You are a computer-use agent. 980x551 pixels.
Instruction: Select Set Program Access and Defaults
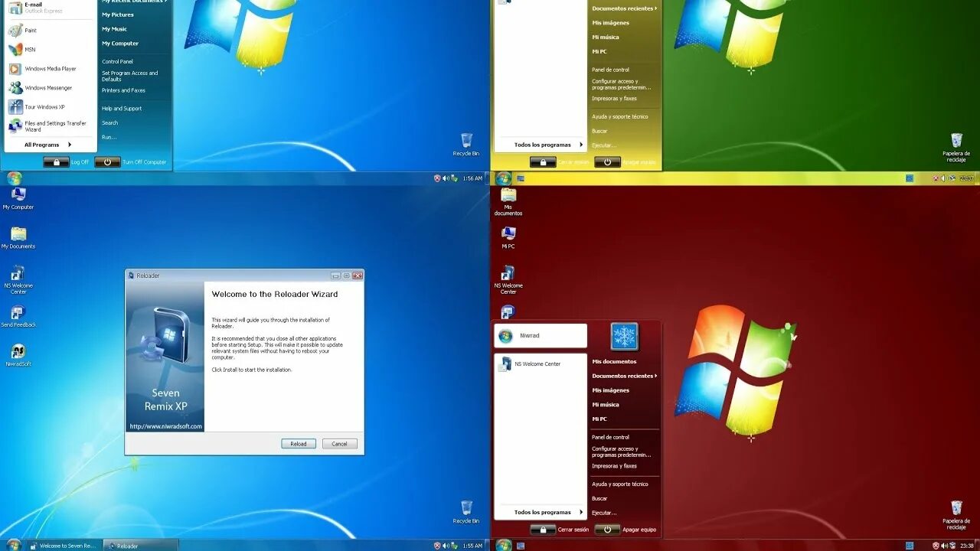point(130,76)
